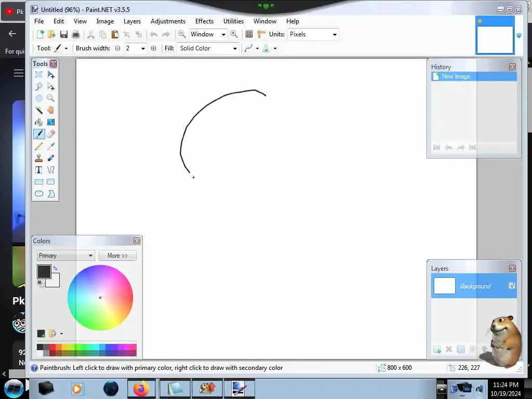Viewport: 532px width, 399px height.
Task: Select the New Image history entry
Action: 474,76
